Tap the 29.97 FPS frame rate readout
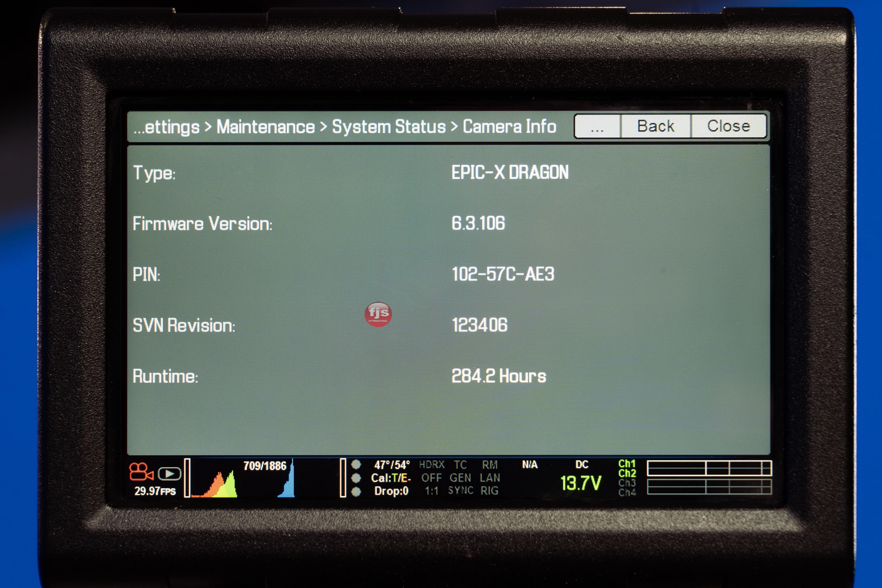The width and height of the screenshot is (882, 588). pyautogui.click(x=155, y=491)
